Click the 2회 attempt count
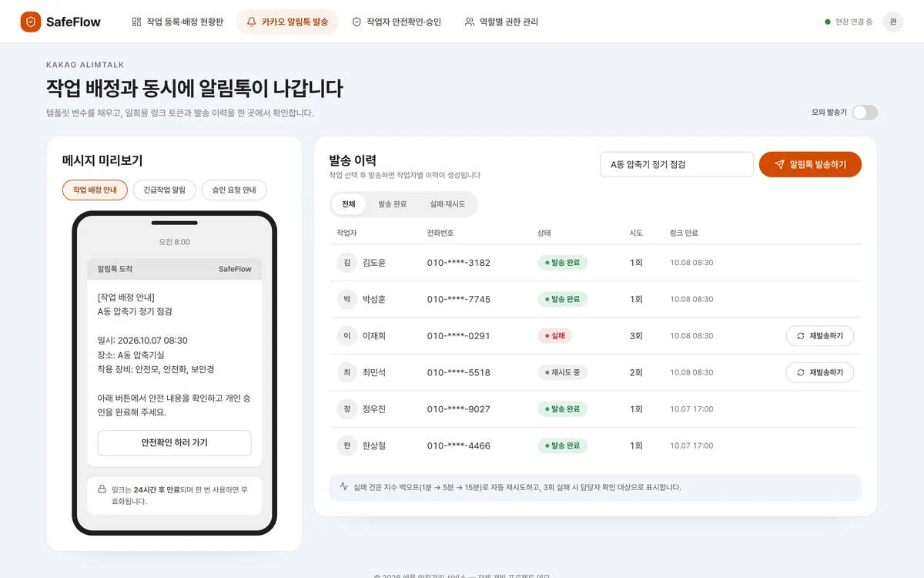 [636, 372]
